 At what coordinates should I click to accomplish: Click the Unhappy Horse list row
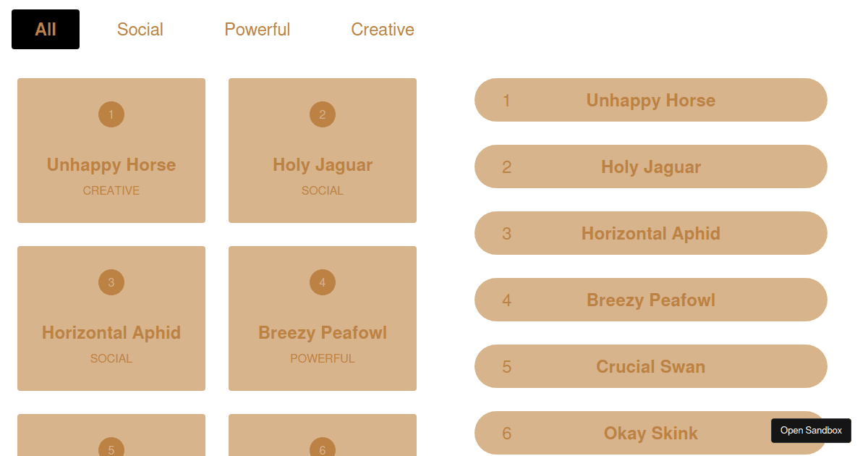650,100
